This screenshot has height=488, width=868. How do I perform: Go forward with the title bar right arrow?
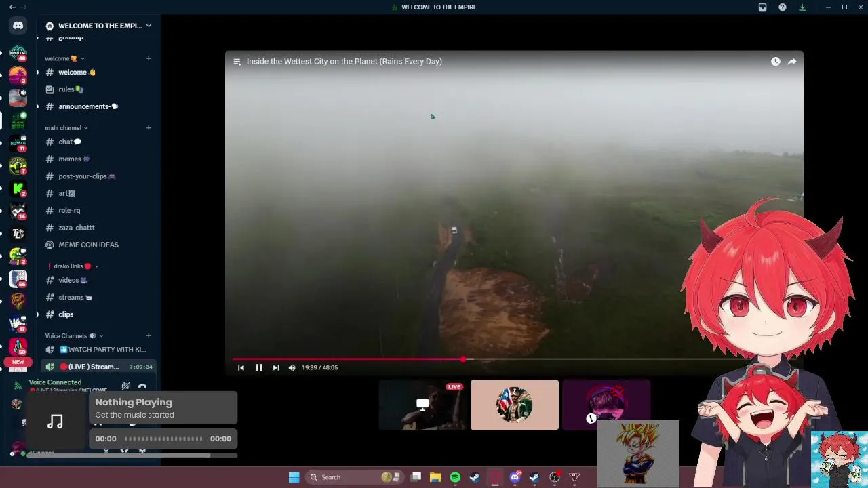coord(24,7)
